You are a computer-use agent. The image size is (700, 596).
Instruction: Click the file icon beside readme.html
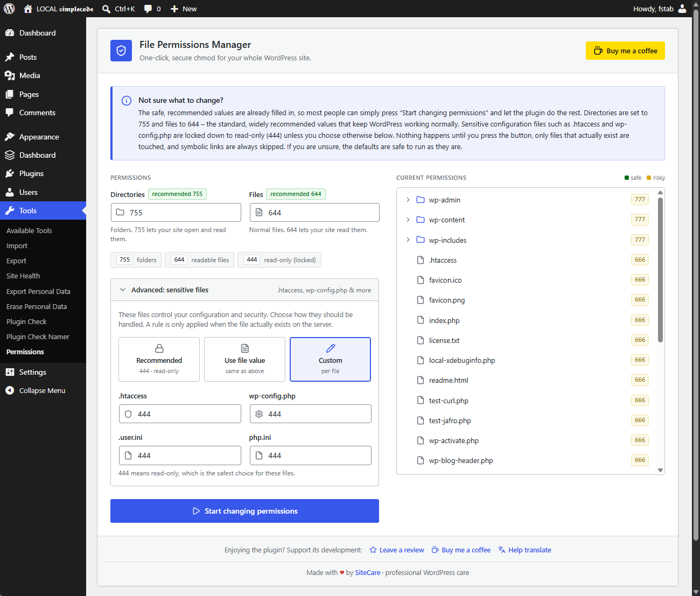tap(421, 380)
